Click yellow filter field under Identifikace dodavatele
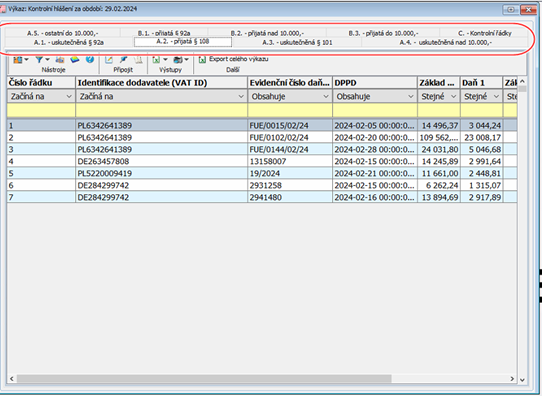542x396 pixels. pyautogui.click(x=161, y=110)
